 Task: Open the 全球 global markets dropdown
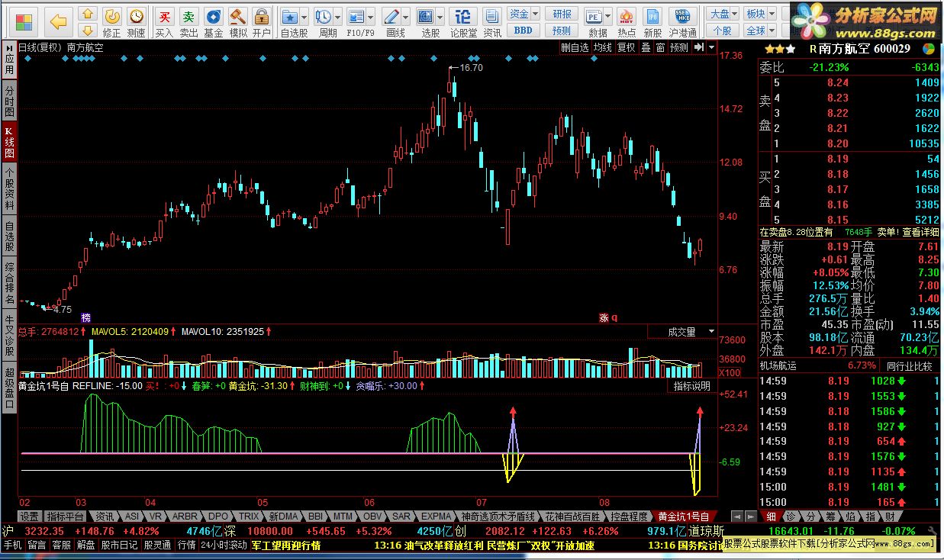[759, 31]
